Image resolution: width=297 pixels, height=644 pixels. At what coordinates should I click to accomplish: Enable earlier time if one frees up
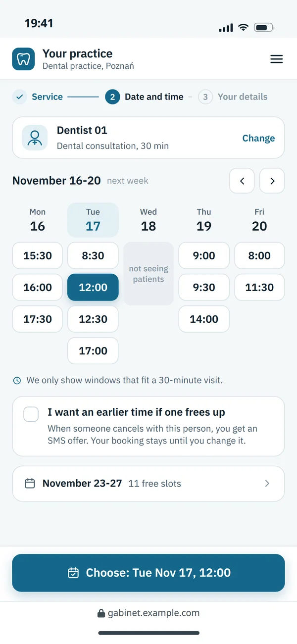coord(31,414)
